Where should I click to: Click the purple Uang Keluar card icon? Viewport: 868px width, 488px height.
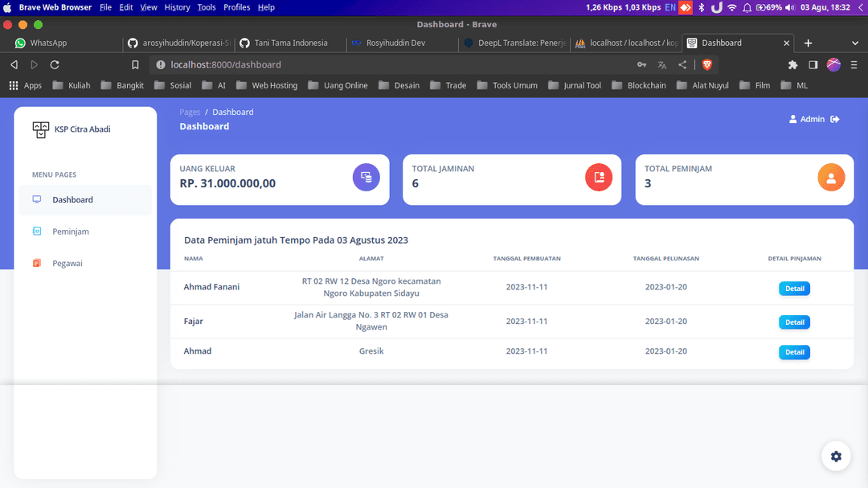coord(366,177)
